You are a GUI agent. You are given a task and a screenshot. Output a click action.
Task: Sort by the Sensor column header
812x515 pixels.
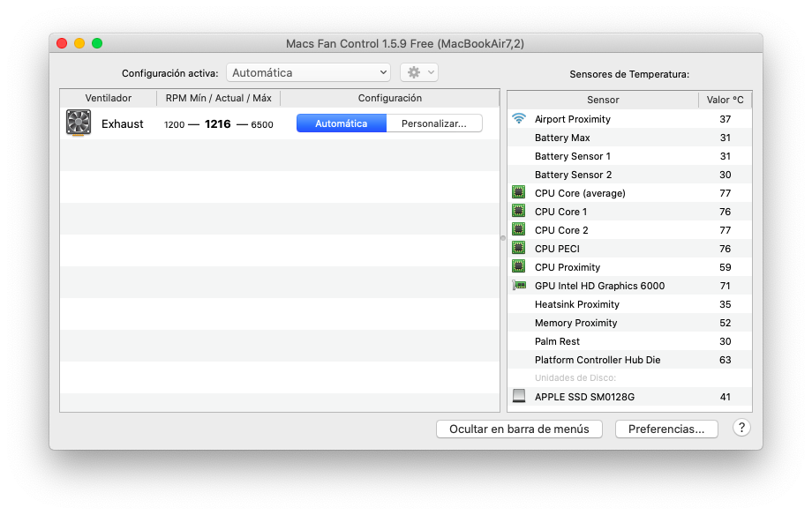(603, 100)
